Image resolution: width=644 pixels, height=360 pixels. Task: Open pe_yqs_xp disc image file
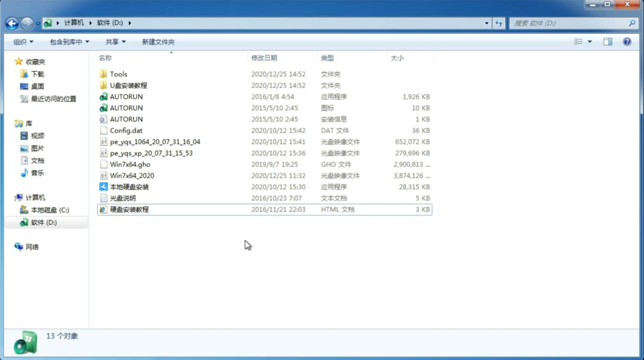(151, 153)
